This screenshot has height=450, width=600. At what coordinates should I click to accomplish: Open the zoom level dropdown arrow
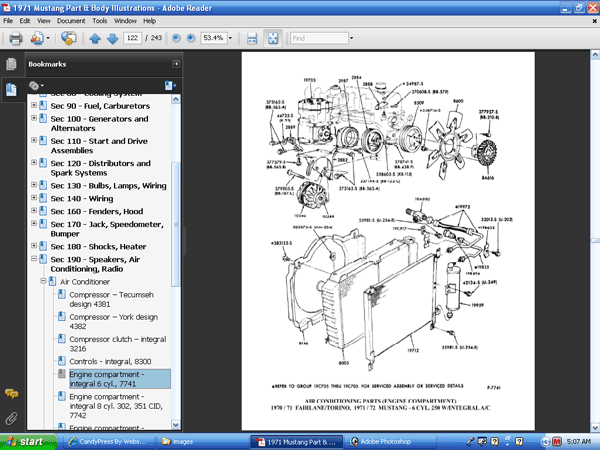coord(230,38)
